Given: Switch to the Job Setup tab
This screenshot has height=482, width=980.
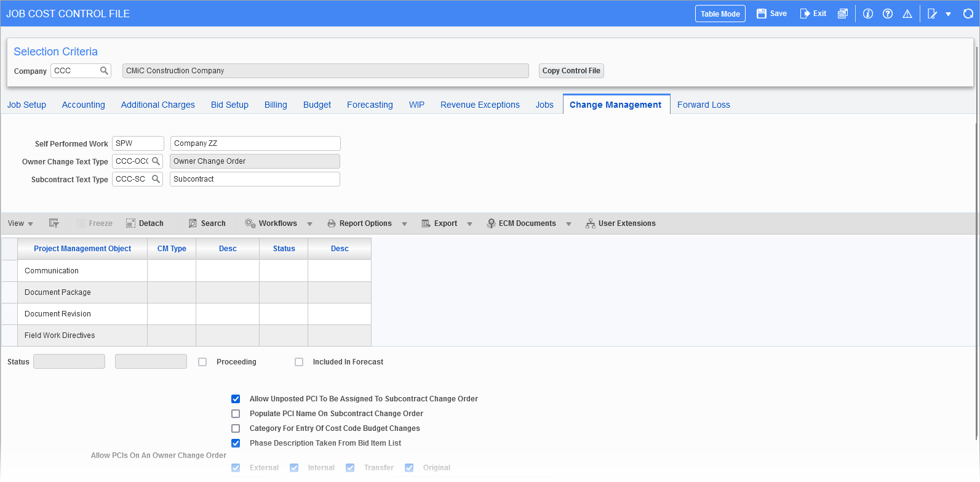Looking at the screenshot, I should point(26,105).
